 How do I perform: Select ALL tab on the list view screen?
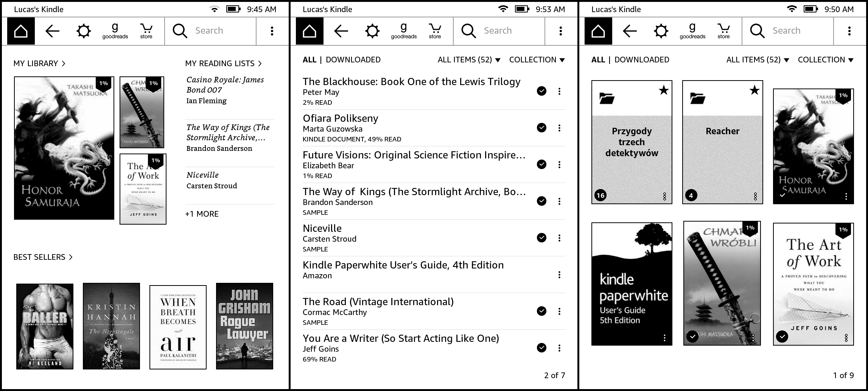pyautogui.click(x=310, y=60)
